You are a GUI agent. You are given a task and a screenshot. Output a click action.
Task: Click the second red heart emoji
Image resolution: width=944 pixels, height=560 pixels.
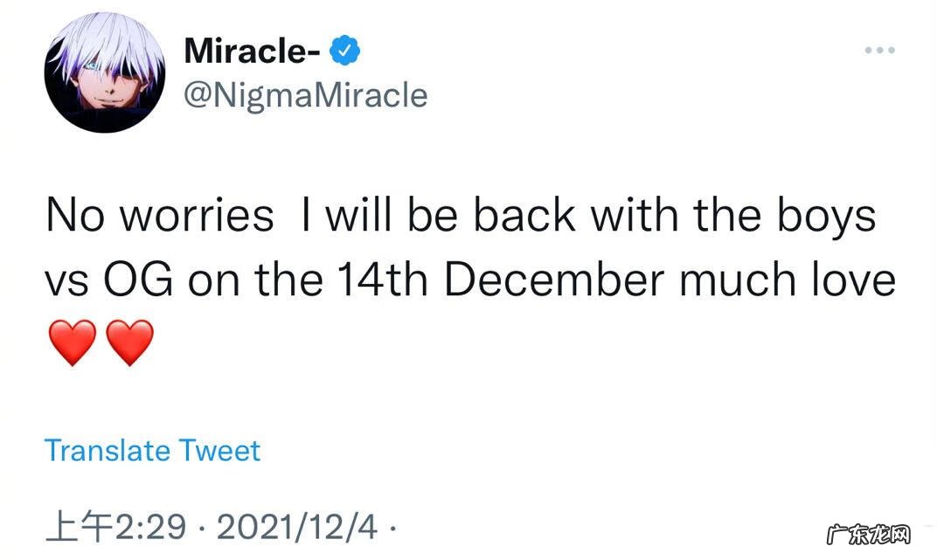[130, 342]
